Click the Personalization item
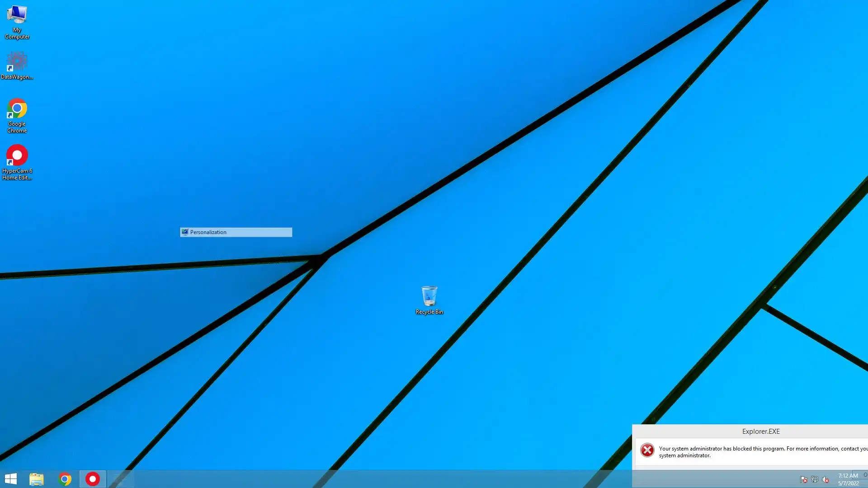This screenshot has width=868, height=488. click(236, 232)
